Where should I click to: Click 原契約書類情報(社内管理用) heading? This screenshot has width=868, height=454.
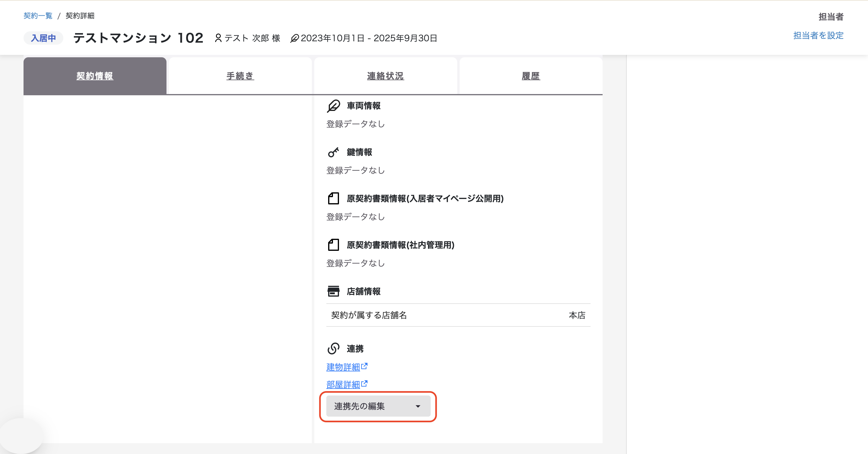click(x=401, y=245)
